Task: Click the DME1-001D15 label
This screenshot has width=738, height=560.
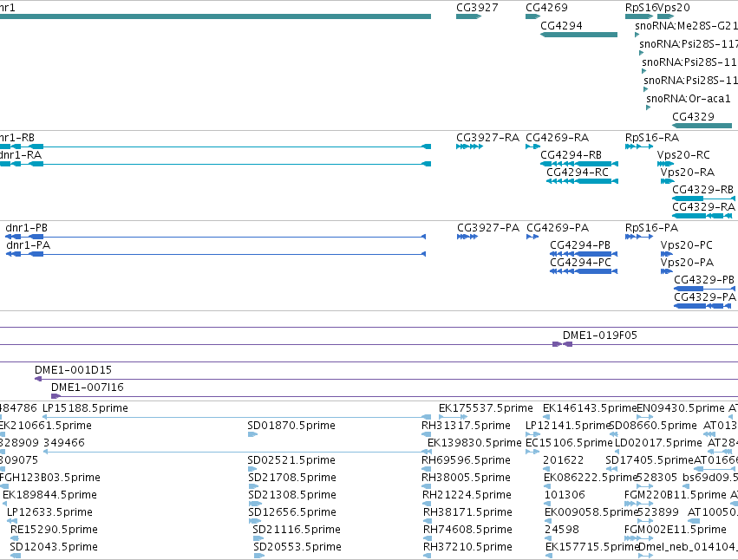Action: point(73,370)
